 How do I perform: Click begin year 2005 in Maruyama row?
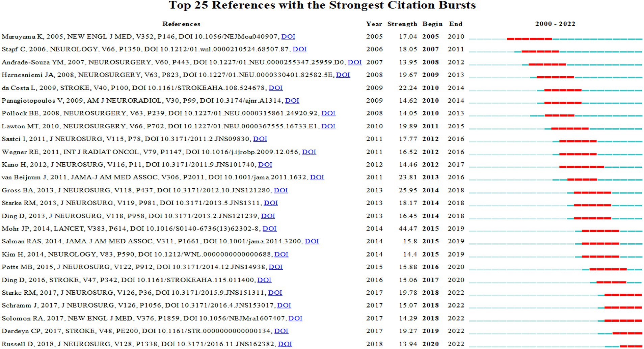pyautogui.click(x=431, y=36)
